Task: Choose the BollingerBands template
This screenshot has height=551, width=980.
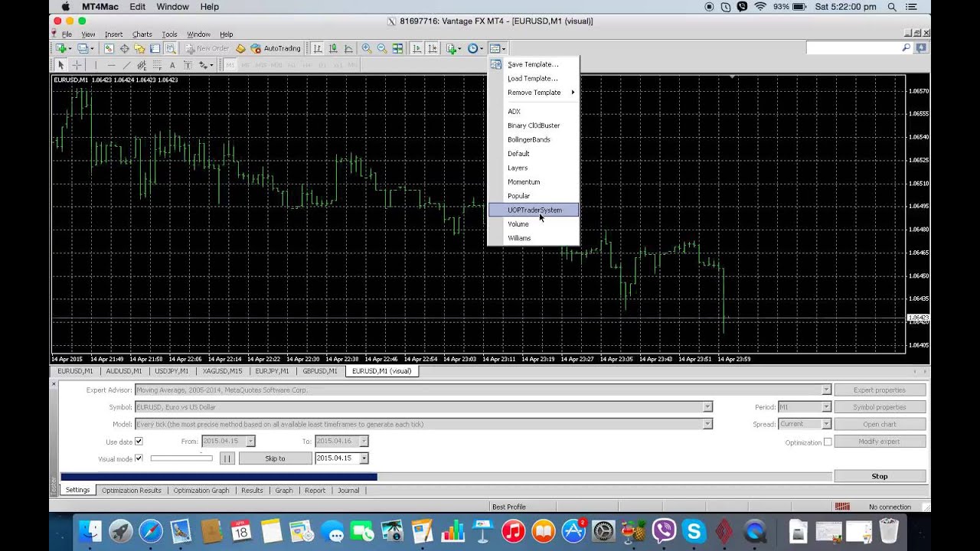Action: [534, 140]
